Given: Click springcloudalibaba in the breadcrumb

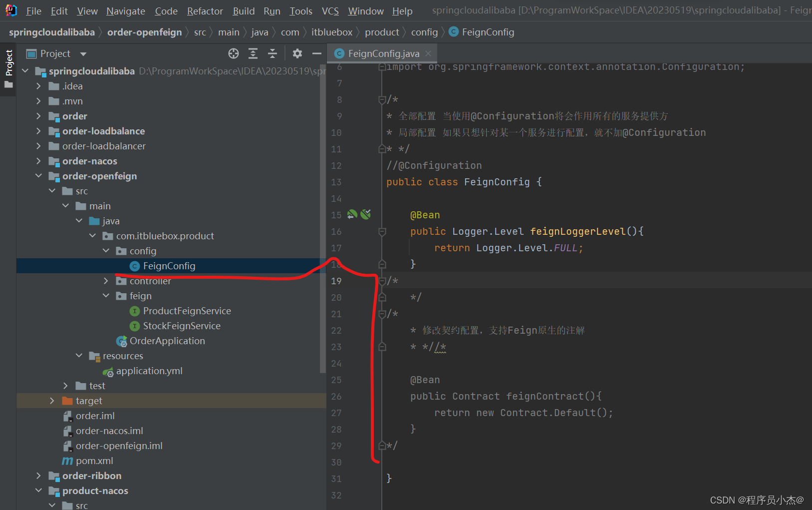Looking at the screenshot, I should coord(52,32).
